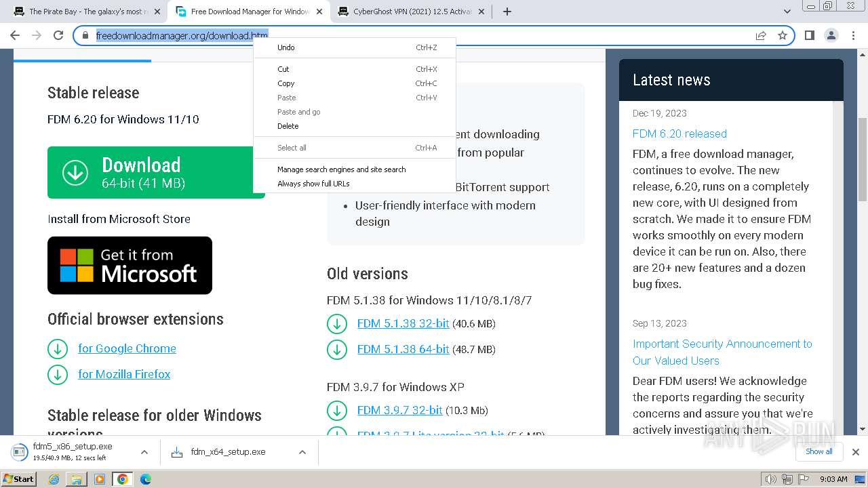Choose Copy from the context menu

click(355, 83)
